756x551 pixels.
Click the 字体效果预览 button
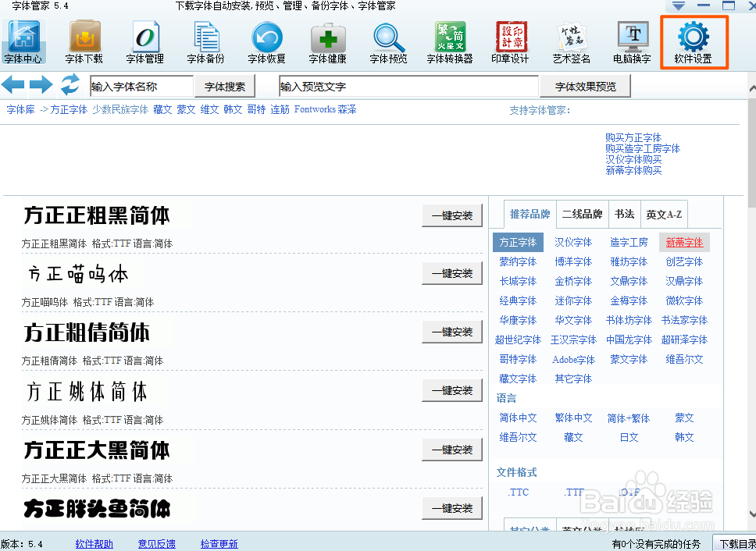point(585,87)
